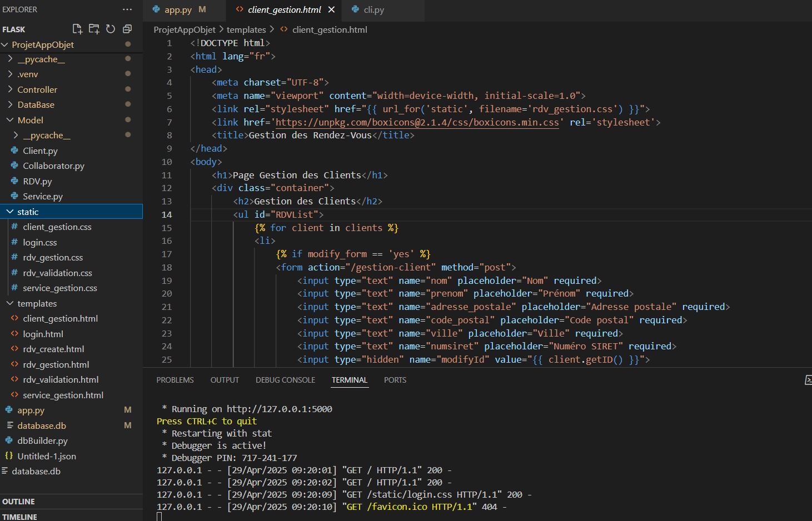This screenshot has width=812, height=521.
Task: Close the client_gestion.html editor tab
Action: (x=331, y=9)
